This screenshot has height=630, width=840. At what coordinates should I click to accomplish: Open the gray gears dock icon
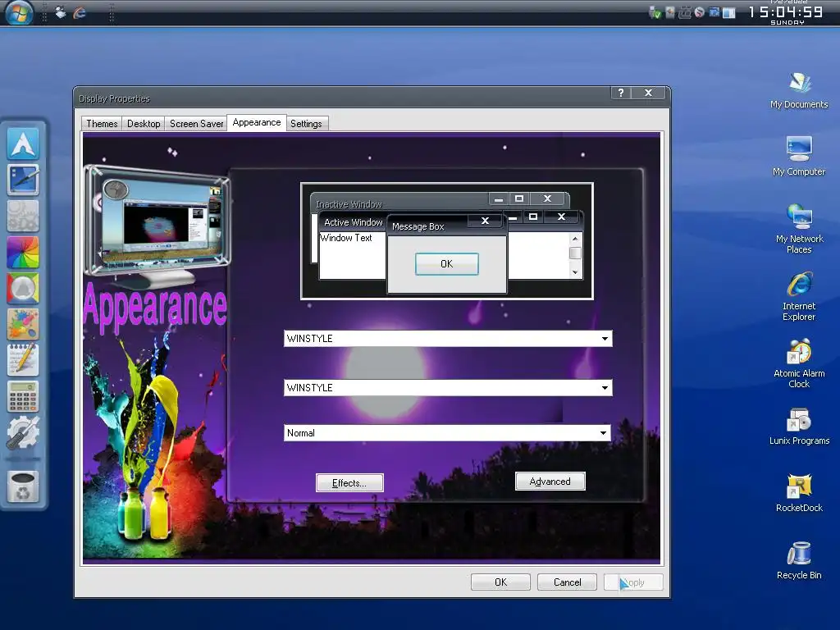point(22,216)
